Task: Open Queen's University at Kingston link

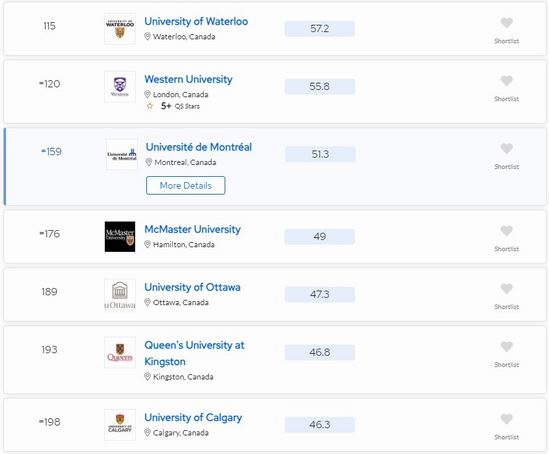Action: pyautogui.click(x=194, y=353)
